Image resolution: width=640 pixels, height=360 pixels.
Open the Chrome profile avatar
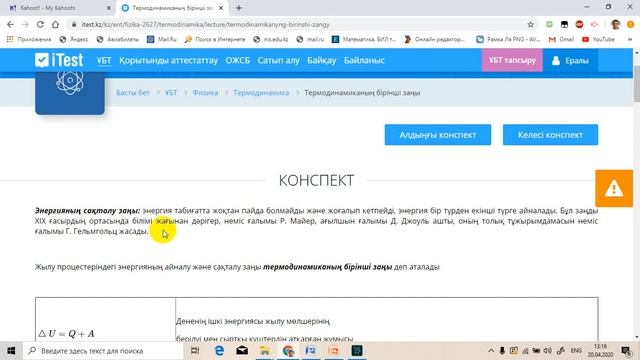pyautogui.click(x=616, y=24)
